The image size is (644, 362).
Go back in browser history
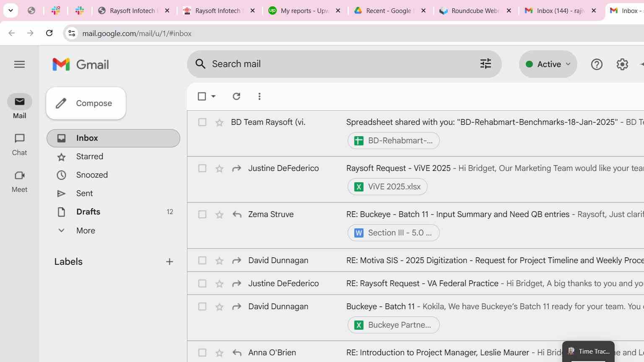point(12,33)
